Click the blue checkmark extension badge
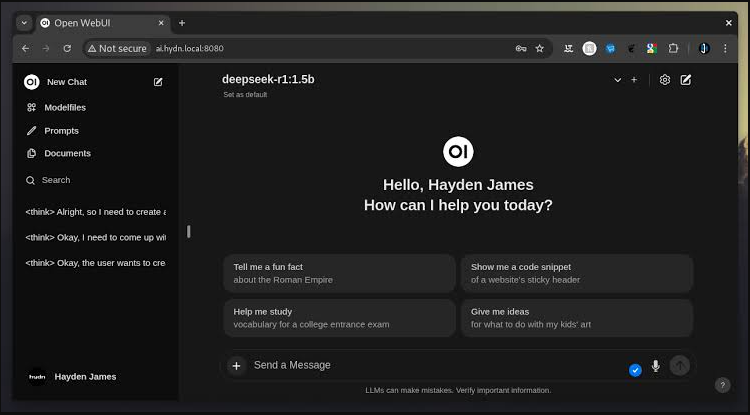This screenshot has width=750, height=415. (635, 370)
